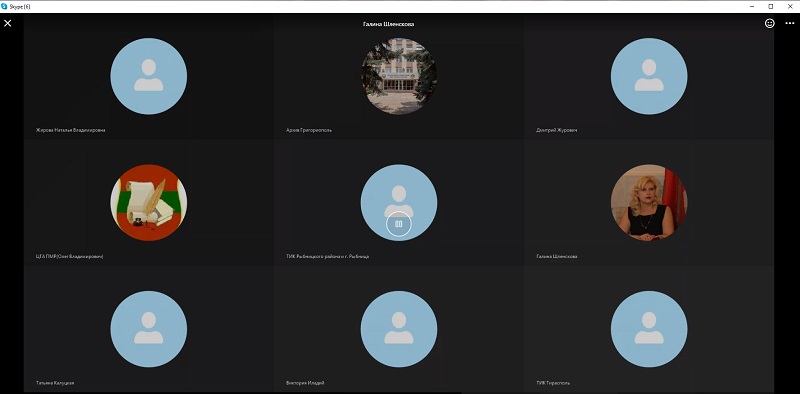The image size is (800, 394).
Task: Close the Skype window
Action: tap(789, 6)
